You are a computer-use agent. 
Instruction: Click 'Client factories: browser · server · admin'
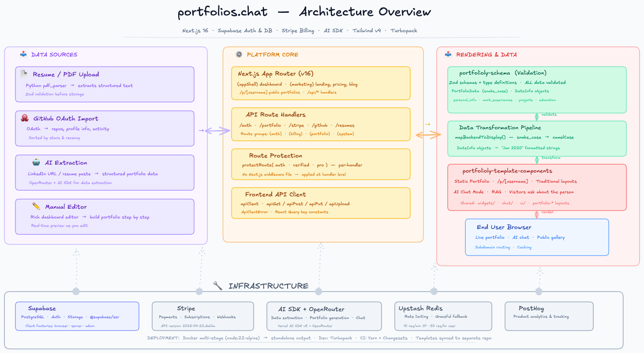tap(60, 326)
